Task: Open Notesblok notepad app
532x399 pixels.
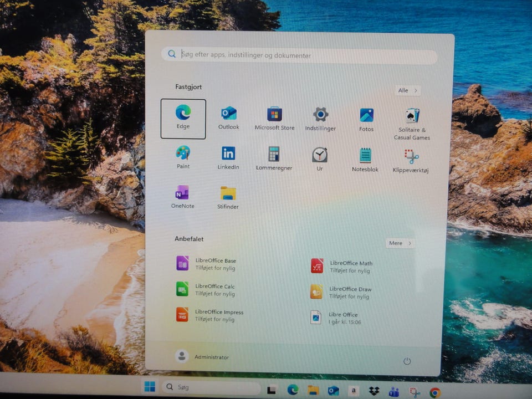Action: (365, 160)
